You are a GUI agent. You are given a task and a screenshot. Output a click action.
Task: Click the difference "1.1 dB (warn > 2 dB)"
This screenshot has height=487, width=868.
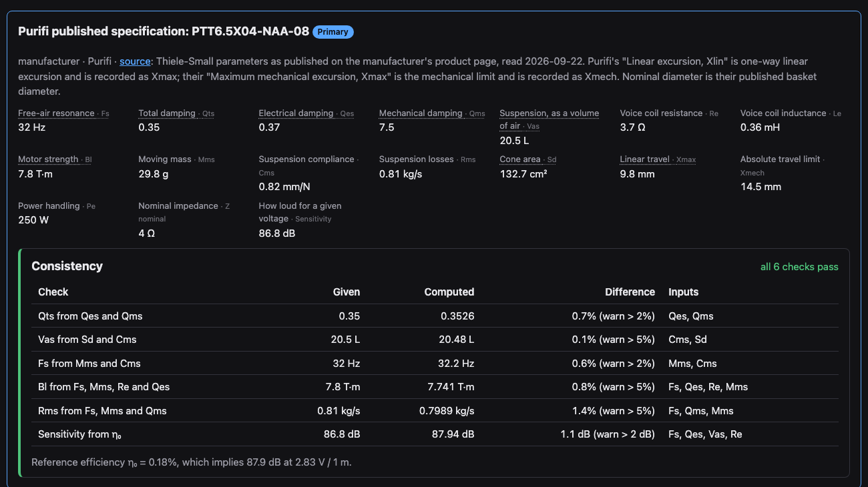[608, 434]
